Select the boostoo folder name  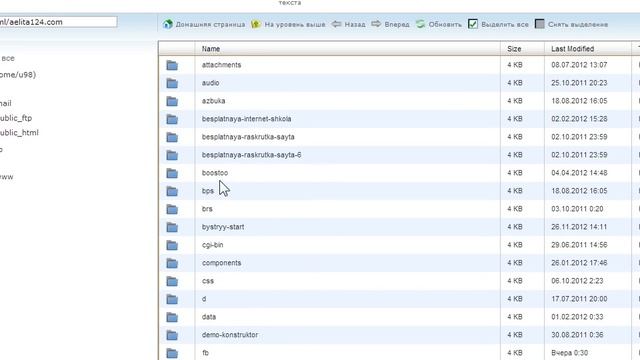(215, 173)
